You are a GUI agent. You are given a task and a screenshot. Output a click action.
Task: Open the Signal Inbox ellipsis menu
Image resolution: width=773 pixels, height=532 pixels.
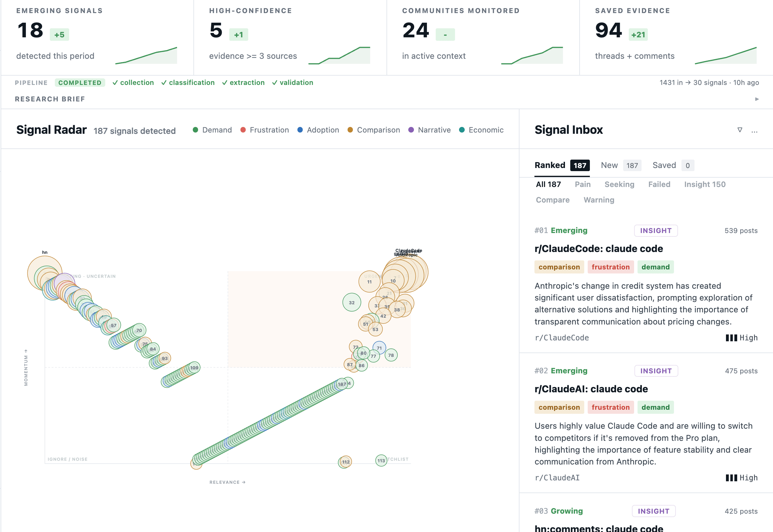[754, 131]
